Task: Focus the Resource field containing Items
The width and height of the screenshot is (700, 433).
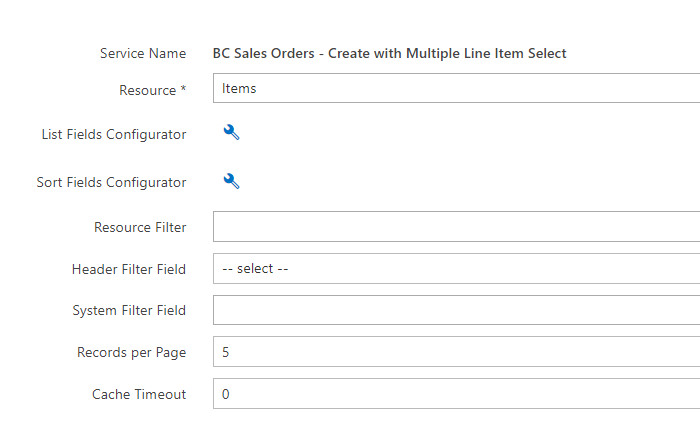Action: pos(456,88)
